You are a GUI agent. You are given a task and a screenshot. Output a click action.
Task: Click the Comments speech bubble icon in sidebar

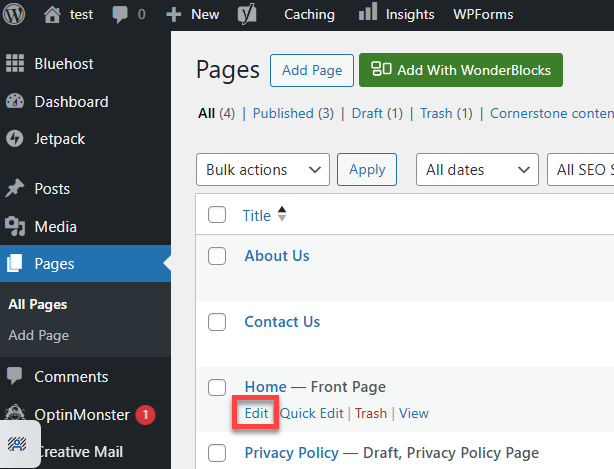pyautogui.click(x=15, y=376)
